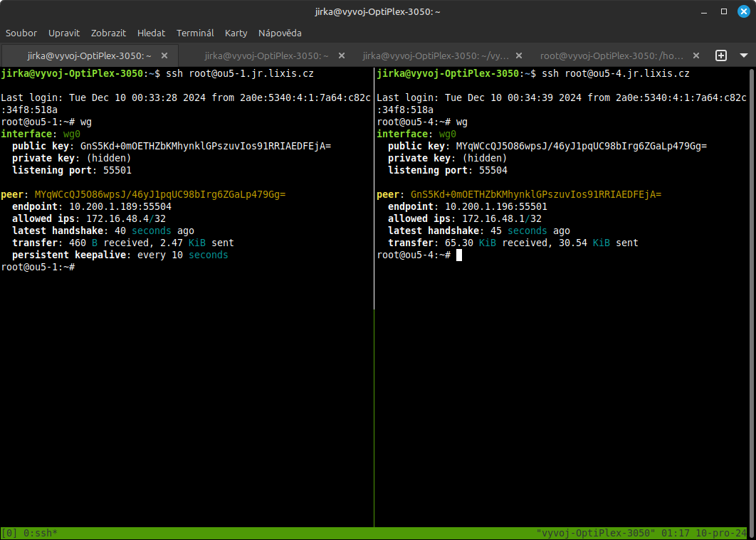756x540 pixels.
Task: Close the second jirka@vyvoj-OptiPlex-3050 tab
Action: click(342, 55)
